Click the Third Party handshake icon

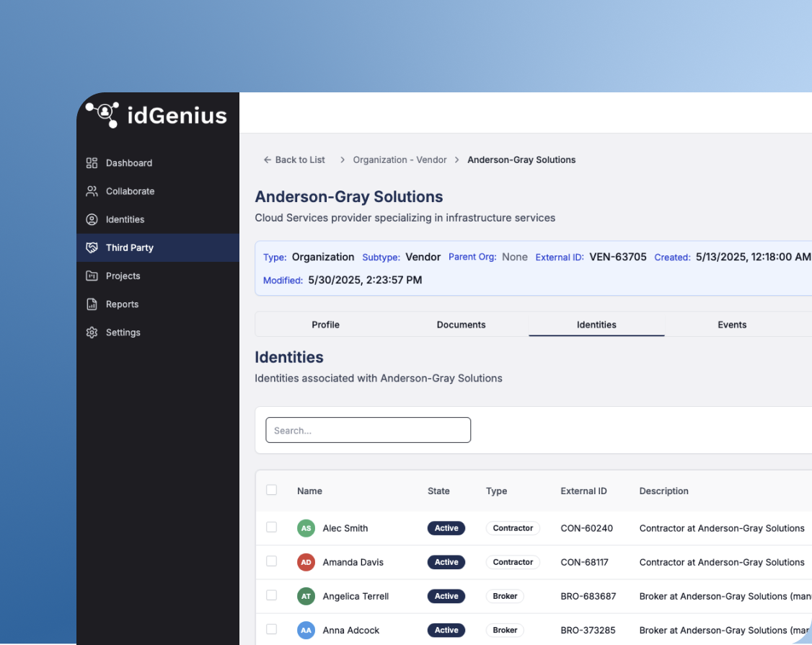(x=92, y=247)
